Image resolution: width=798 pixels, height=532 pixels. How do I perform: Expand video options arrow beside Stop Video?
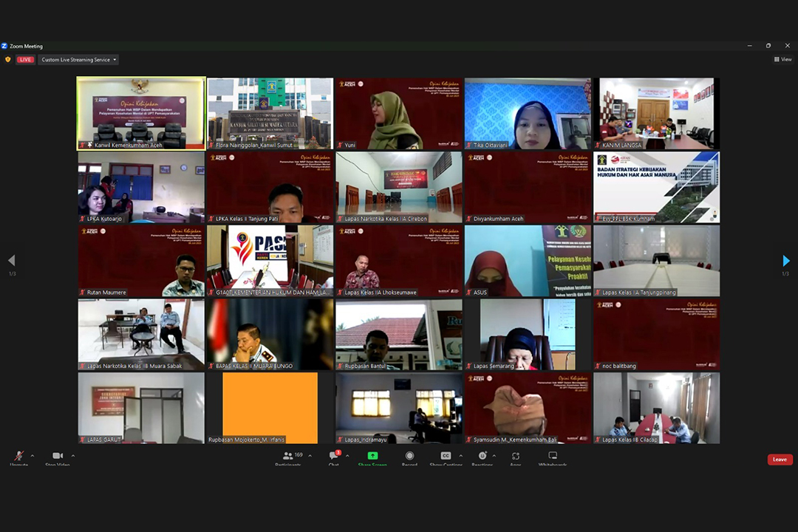pyautogui.click(x=72, y=456)
